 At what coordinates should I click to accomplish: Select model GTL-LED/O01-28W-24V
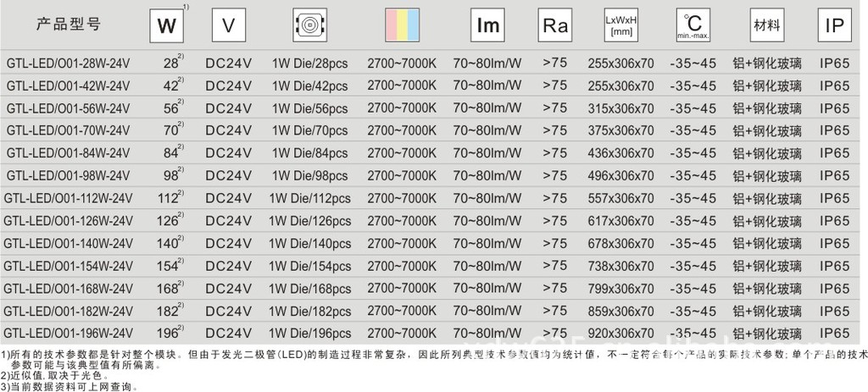68,63
